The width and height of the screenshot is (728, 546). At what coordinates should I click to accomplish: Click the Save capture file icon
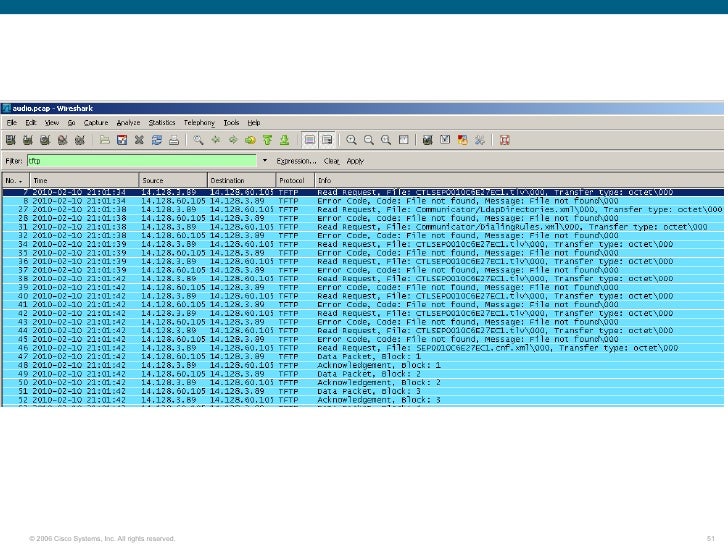click(x=122, y=140)
